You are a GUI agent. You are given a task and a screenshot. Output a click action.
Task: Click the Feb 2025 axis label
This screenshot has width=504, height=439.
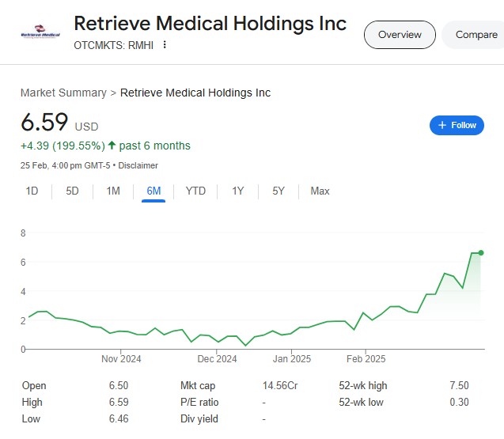point(366,359)
